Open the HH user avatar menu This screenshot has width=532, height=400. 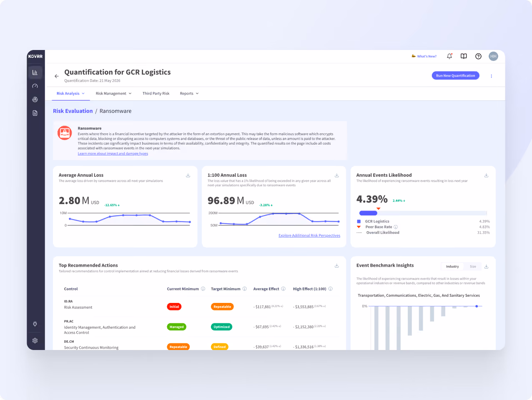(x=493, y=56)
